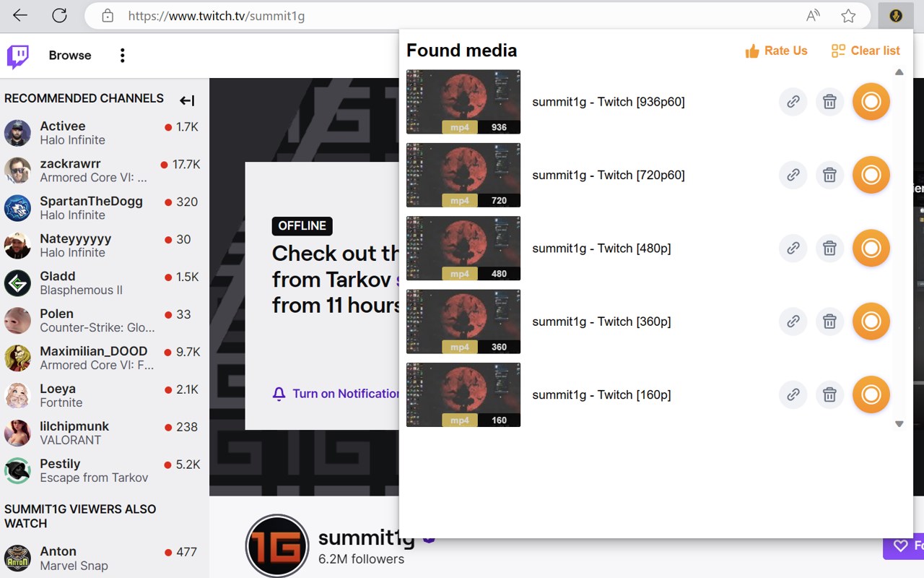Viewport: 924px width, 578px height.
Task: Click the Rate Us button
Action: coord(776,51)
